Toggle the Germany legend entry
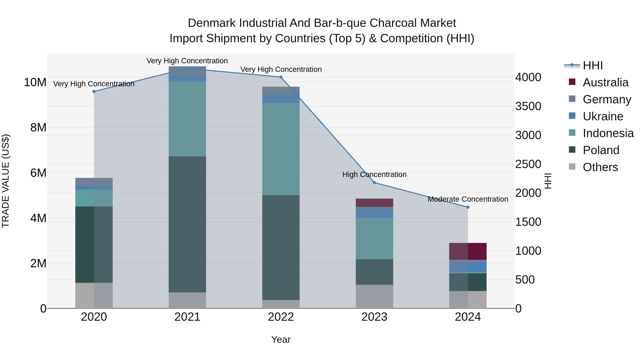This screenshot has height=362, width=644. point(600,99)
